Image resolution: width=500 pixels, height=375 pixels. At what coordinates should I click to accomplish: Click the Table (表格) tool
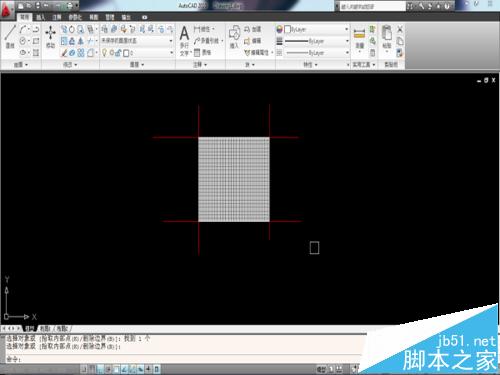pos(202,52)
